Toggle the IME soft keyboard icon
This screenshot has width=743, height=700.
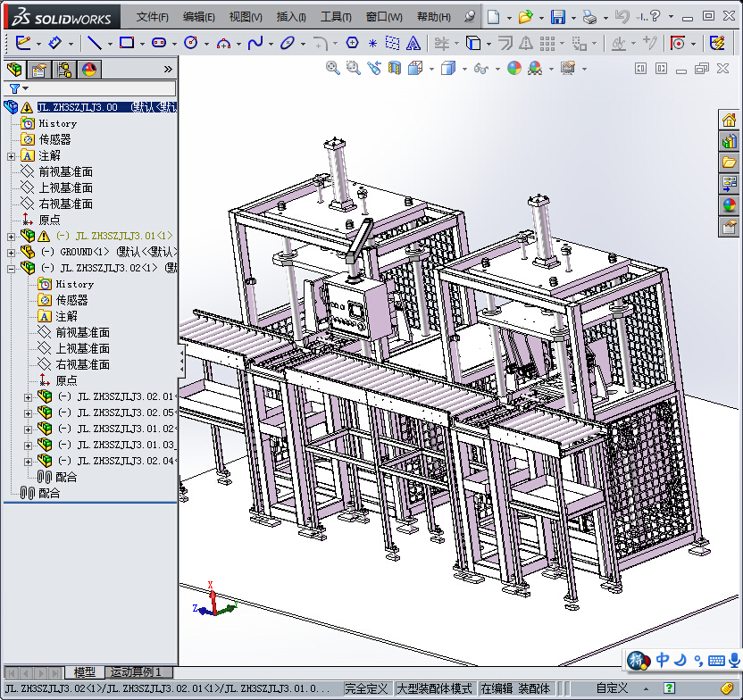pyautogui.click(x=716, y=660)
